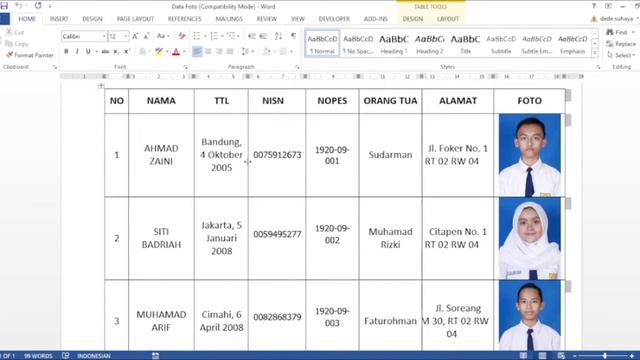Viewport: 640px width, 360px height.
Task: Switch to Web Layout view icon
Action: pyautogui.click(x=561, y=356)
